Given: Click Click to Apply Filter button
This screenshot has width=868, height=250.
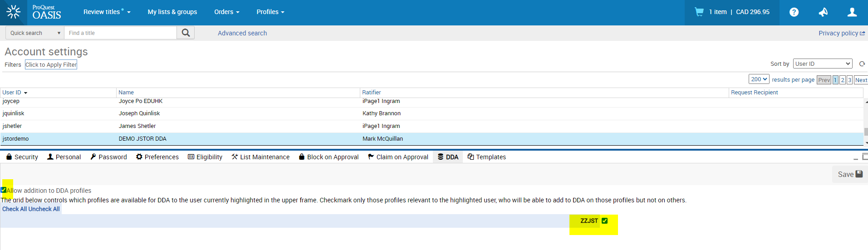Looking at the screenshot, I should pos(51,64).
